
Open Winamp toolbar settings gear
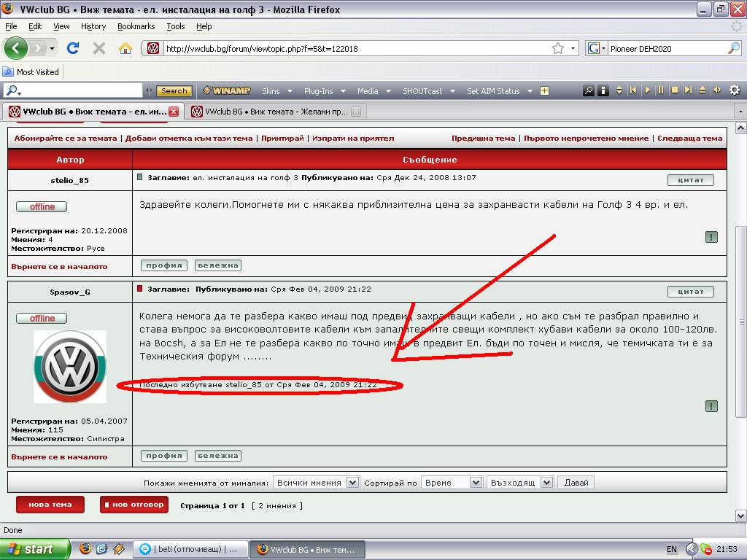click(x=734, y=90)
